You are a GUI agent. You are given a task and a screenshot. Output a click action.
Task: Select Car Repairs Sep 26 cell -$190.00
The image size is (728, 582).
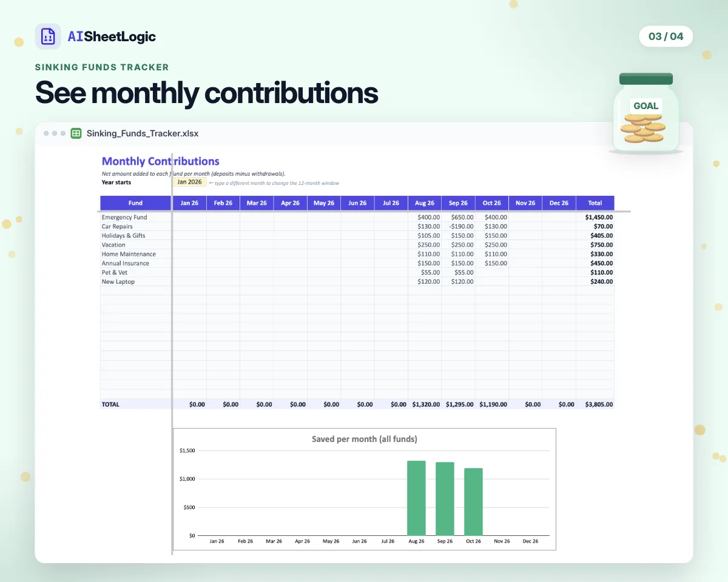tap(458, 226)
